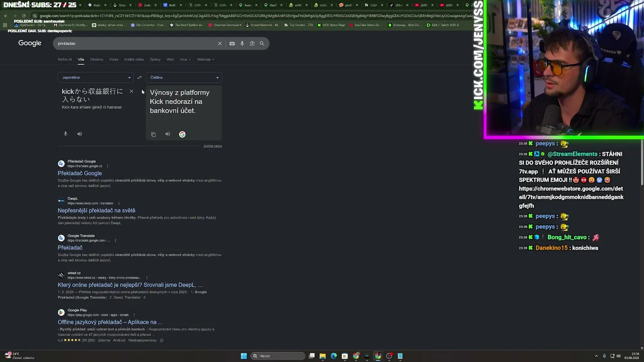The width and height of the screenshot is (644, 362).
Task: Click the 7tv chromewebstore link in chat
Action: pyautogui.click(x=571, y=197)
